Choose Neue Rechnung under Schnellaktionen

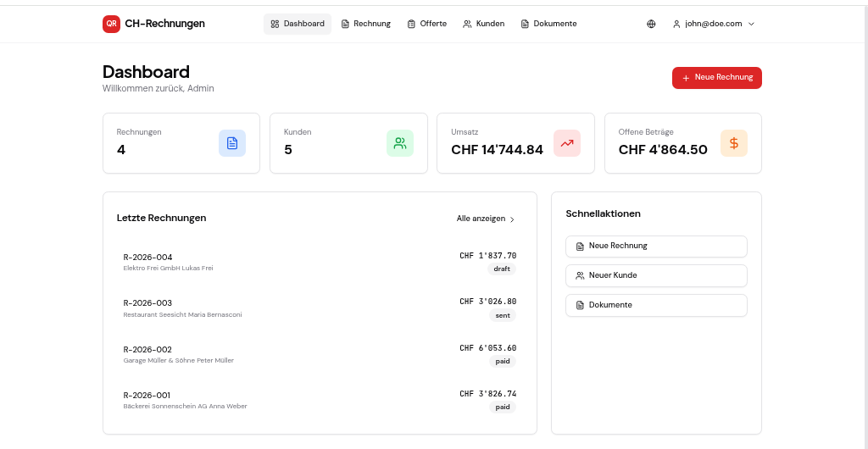[656, 246]
